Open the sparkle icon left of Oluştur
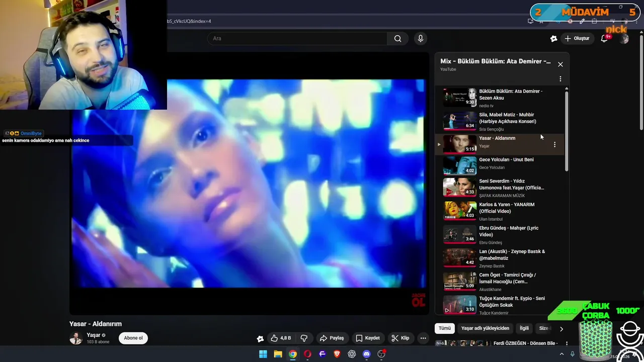Viewport: 644px width, 362px height. pyautogui.click(x=553, y=39)
